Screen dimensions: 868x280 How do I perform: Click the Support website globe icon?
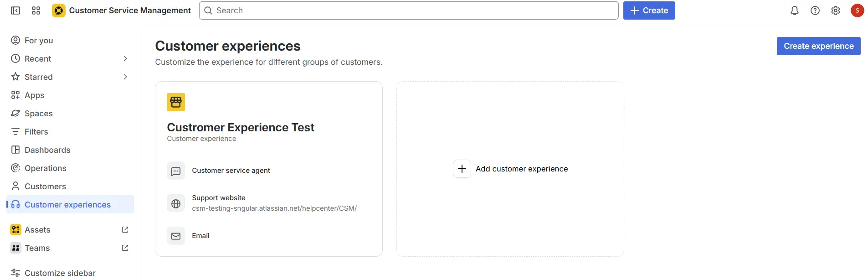point(176,204)
